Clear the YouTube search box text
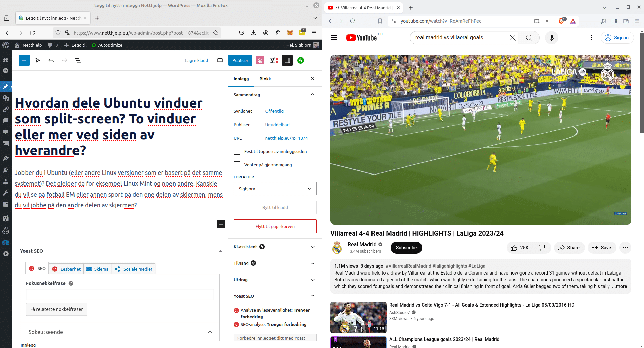The height and width of the screenshot is (348, 644). (x=512, y=38)
